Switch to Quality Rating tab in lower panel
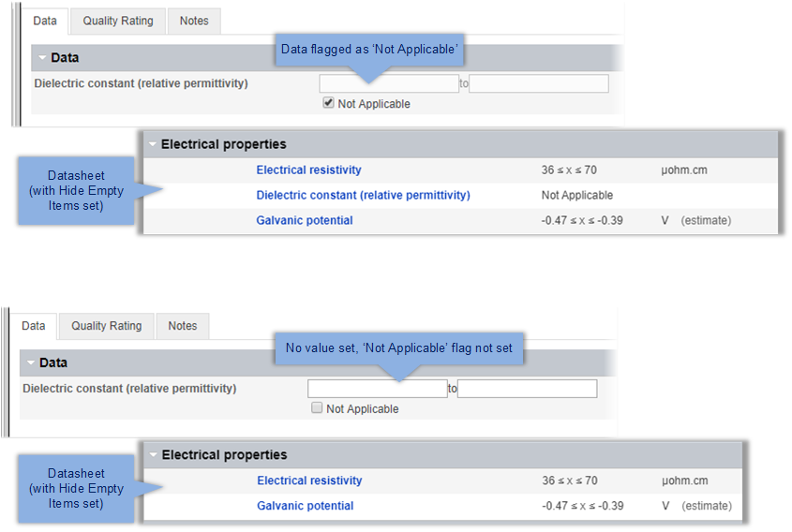Screen dimensions: 792x532 107,326
